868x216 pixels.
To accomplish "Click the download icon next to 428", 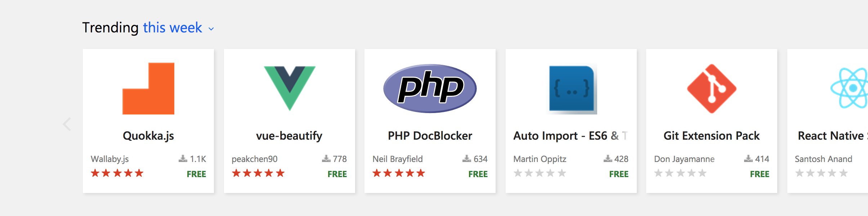I will [x=608, y=158].
